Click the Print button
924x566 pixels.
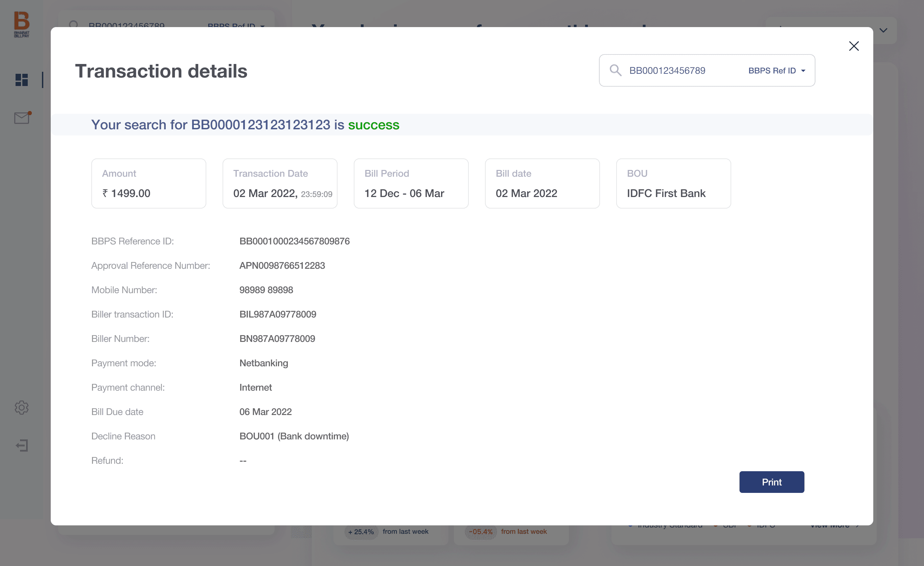coord(771,482)
